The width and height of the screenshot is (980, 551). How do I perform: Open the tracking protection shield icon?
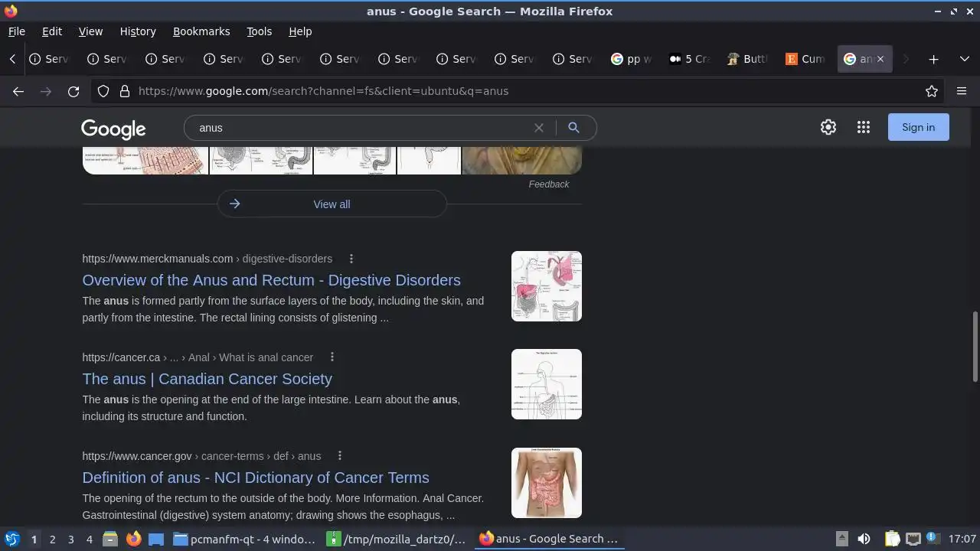click(103, 91)
